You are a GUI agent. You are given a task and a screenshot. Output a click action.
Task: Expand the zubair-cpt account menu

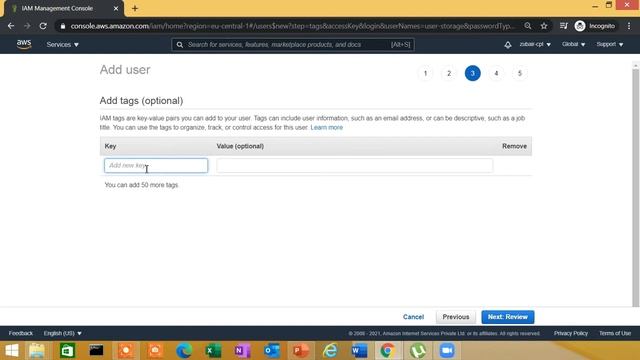point(535,44)
